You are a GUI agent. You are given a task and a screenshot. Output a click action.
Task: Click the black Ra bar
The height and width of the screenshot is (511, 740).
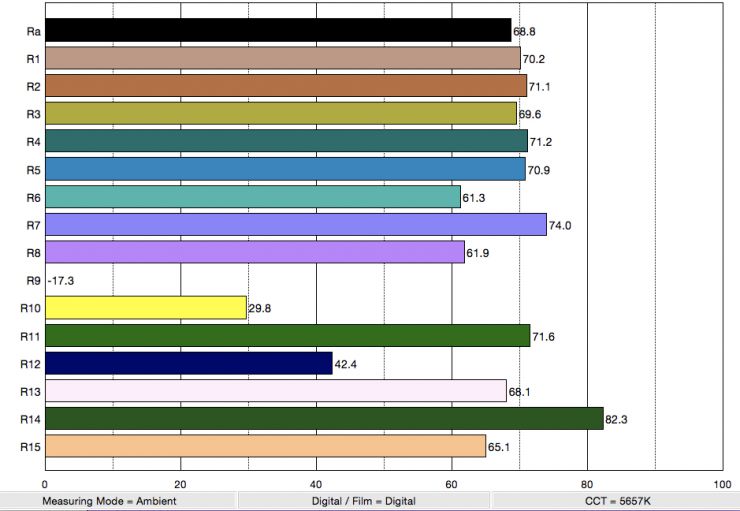pos(278,31)
